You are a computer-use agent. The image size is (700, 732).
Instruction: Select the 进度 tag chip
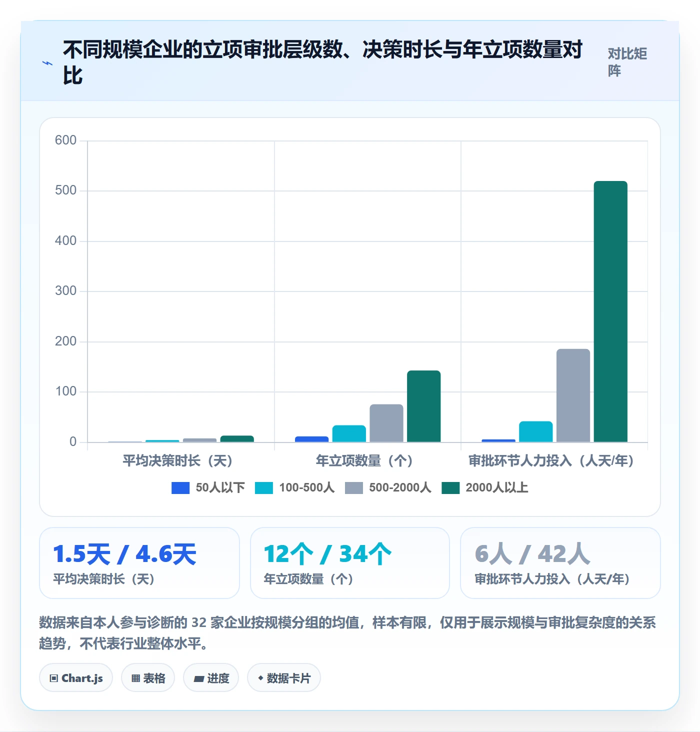[211, 678]
